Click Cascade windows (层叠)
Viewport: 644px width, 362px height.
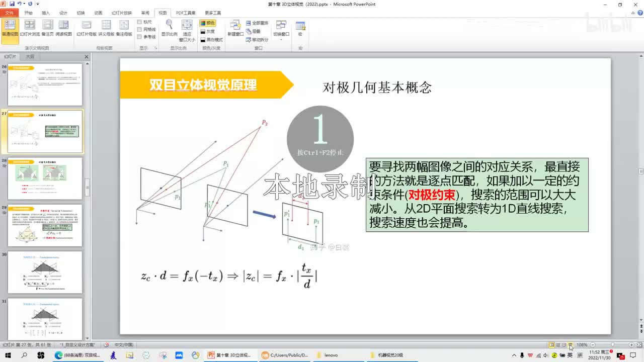pos(254,31)
